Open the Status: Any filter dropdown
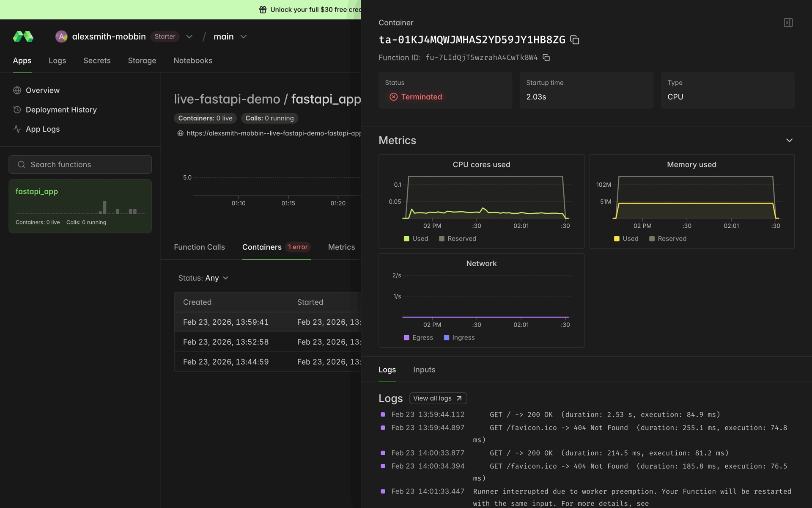812x508 pixels. [x=203, y=278]
